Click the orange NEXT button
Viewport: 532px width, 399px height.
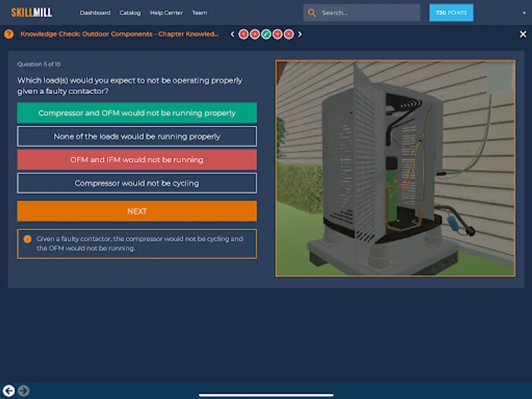click(x=137, y=211)
